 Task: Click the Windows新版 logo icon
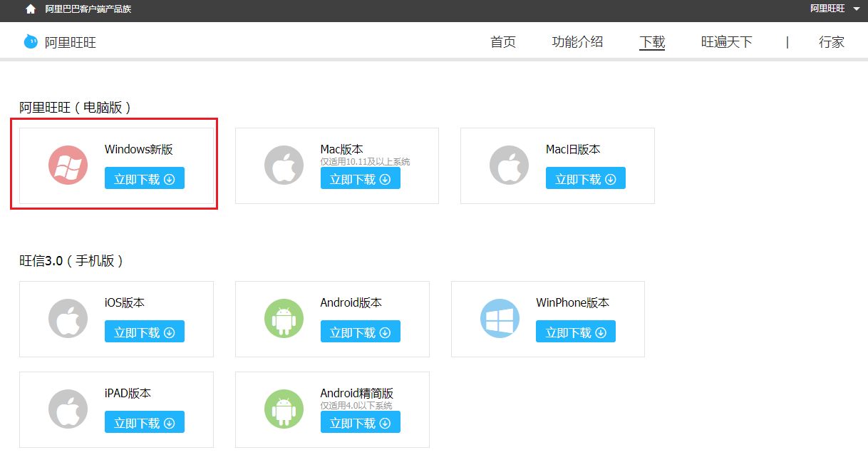(68, 165)
